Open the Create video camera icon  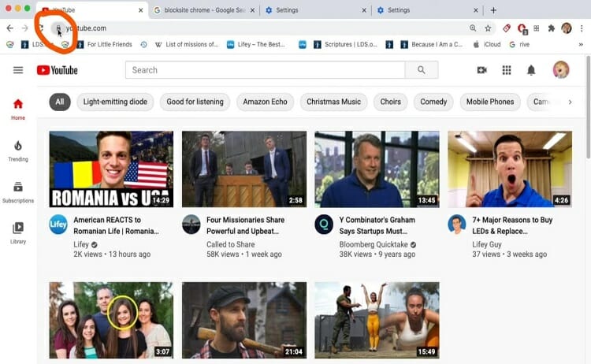click(x=481, y=70)
